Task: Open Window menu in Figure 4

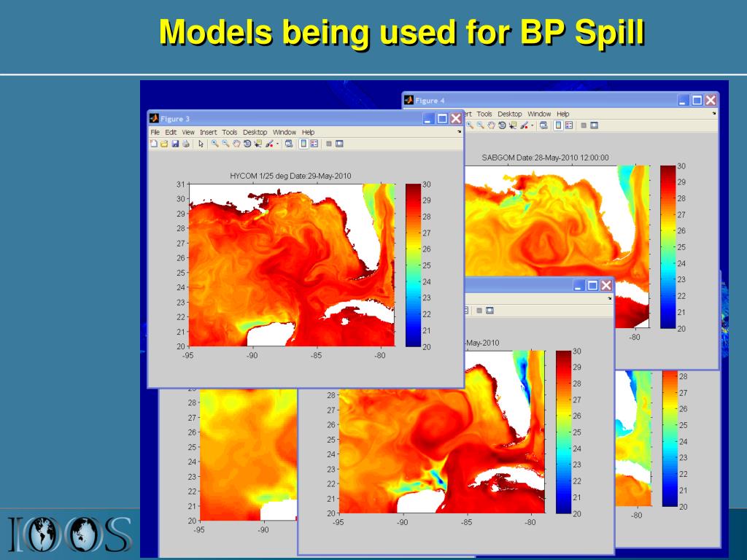Action: (x=539, y=114)
